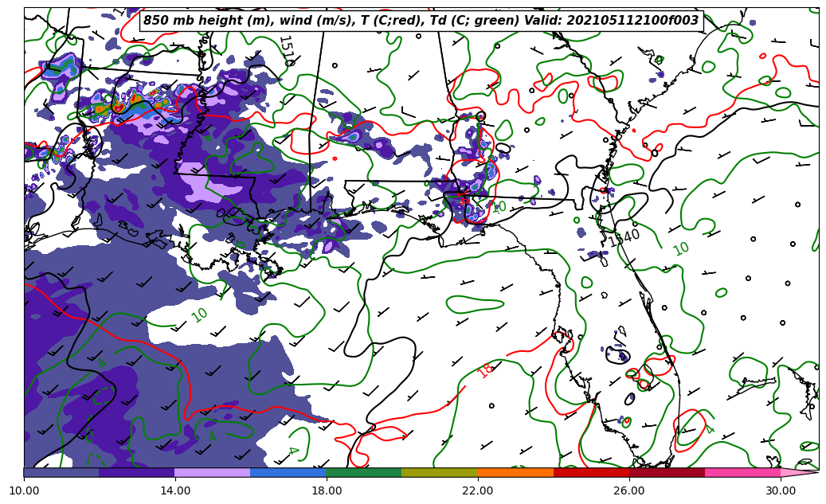Screen dimensions: 826x504
Task: Select the slate-blue 10–12 colorbar segment
Action: [61, 472]
